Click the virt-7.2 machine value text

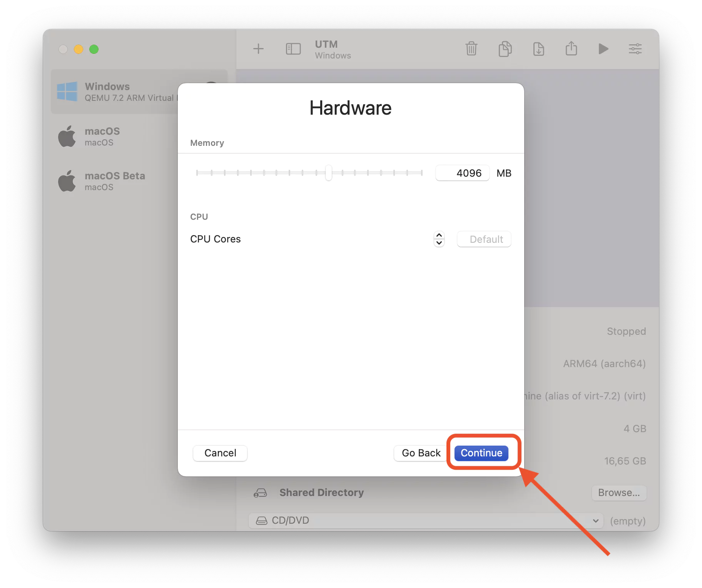[x=585, y=396]
